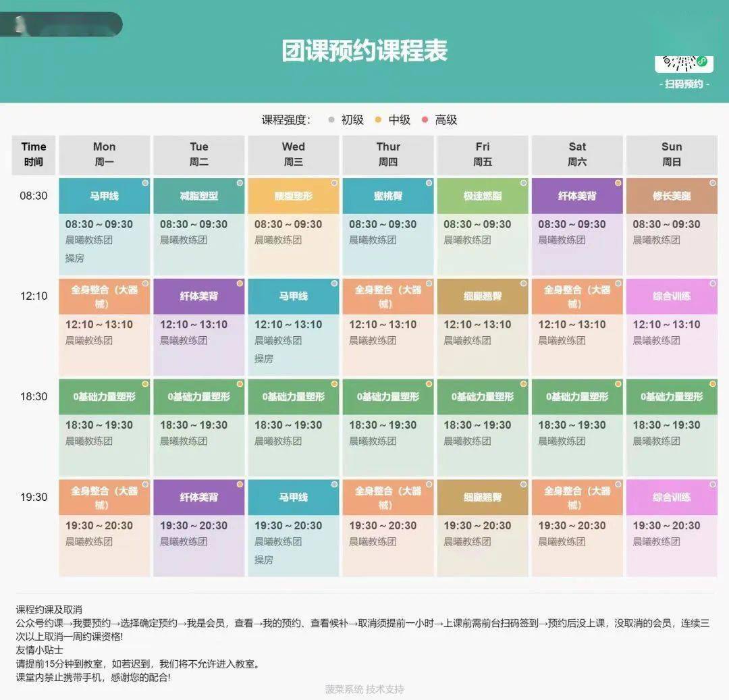
Task: Click the 08:30 time row label
Action: pyautogui.click(x=34, y=196)
